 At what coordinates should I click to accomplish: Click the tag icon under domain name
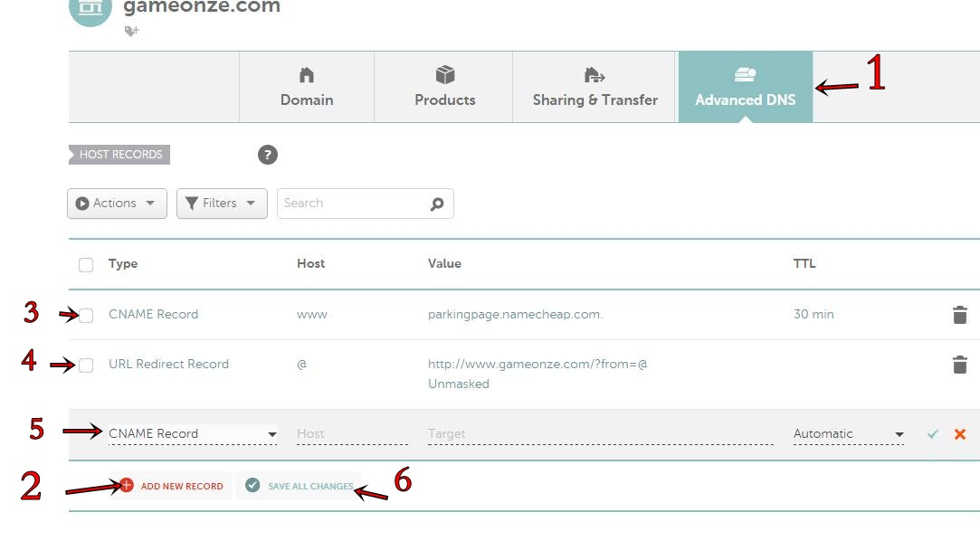coord(131,31)
